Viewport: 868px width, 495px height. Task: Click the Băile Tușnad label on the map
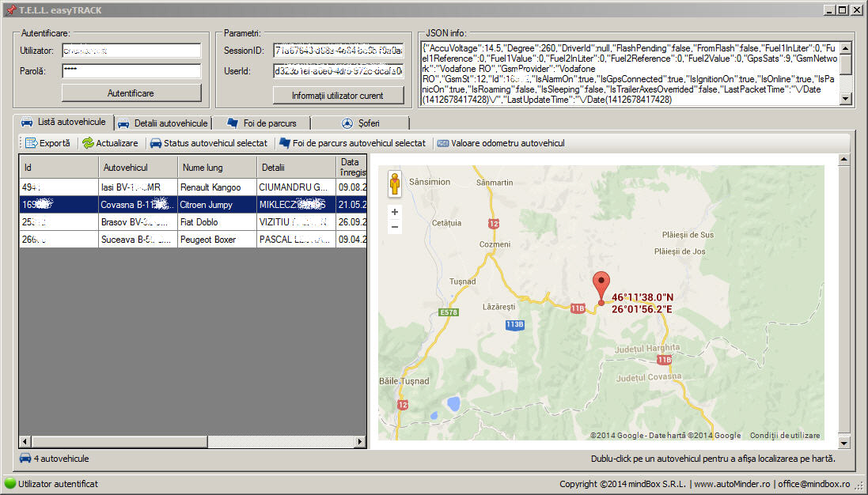[404, 381]
